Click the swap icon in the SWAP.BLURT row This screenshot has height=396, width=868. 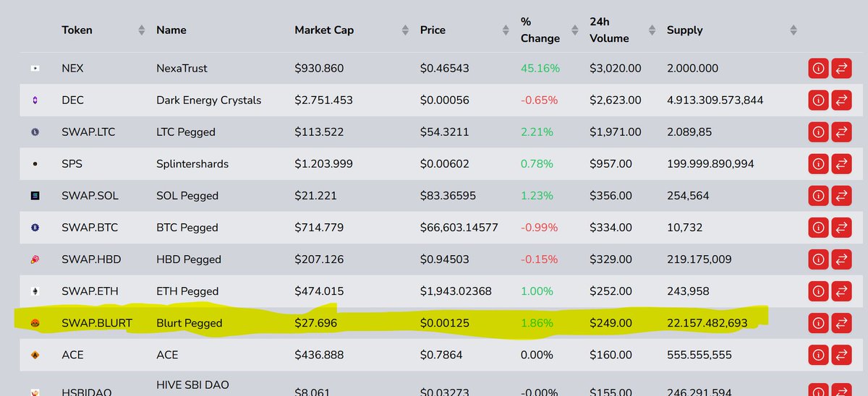(x=842, y=323)
